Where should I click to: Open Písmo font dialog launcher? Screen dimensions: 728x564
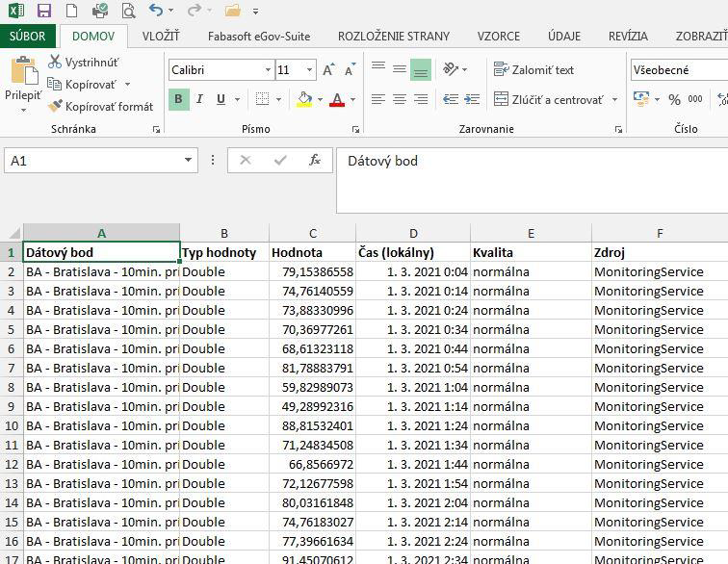355,130
